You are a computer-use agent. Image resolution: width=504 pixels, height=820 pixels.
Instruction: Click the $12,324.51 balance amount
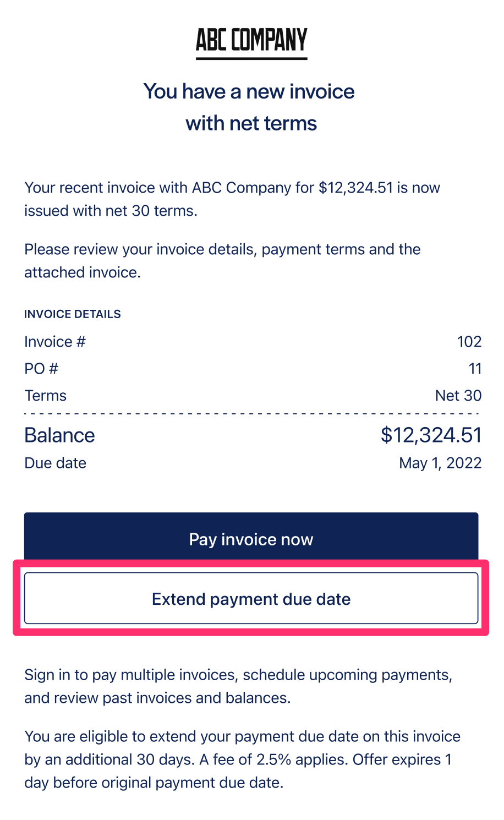tap(431, 435)
